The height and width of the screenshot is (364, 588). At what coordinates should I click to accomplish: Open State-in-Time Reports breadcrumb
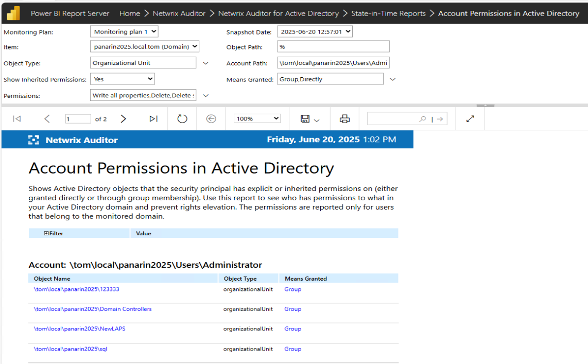[388, 13]
